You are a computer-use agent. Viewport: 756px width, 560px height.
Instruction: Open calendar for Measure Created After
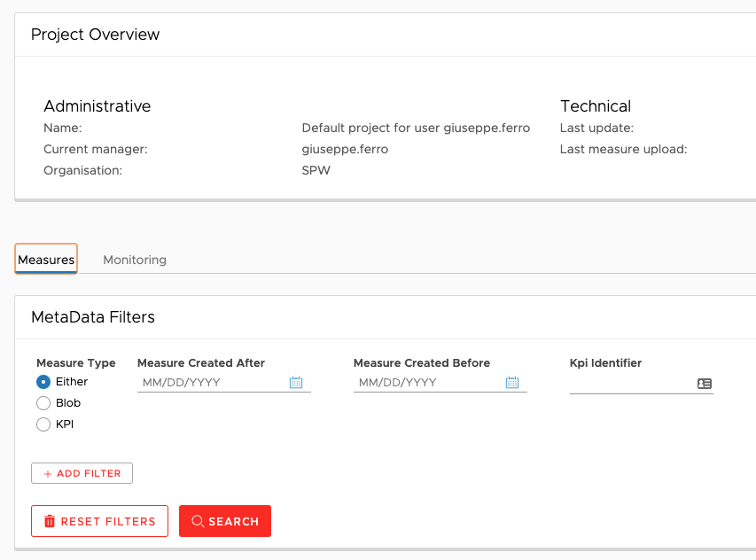[295, 382]
